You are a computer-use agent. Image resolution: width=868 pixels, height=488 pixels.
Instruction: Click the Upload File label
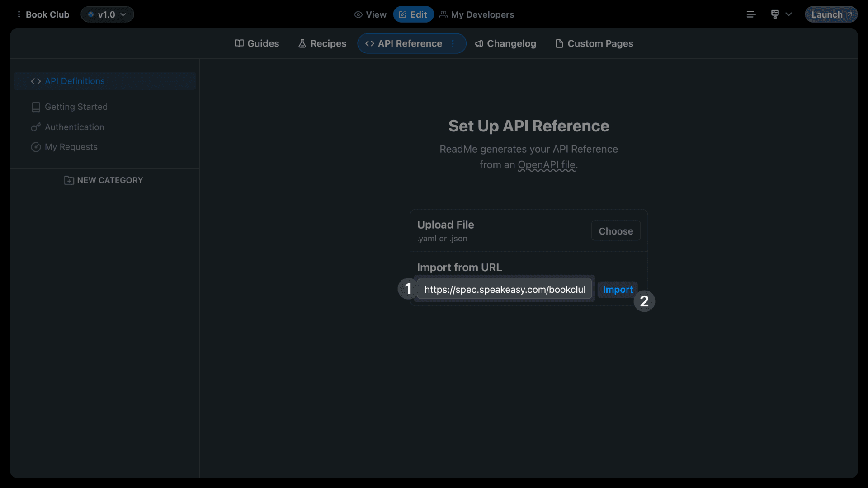coord(445,225)
